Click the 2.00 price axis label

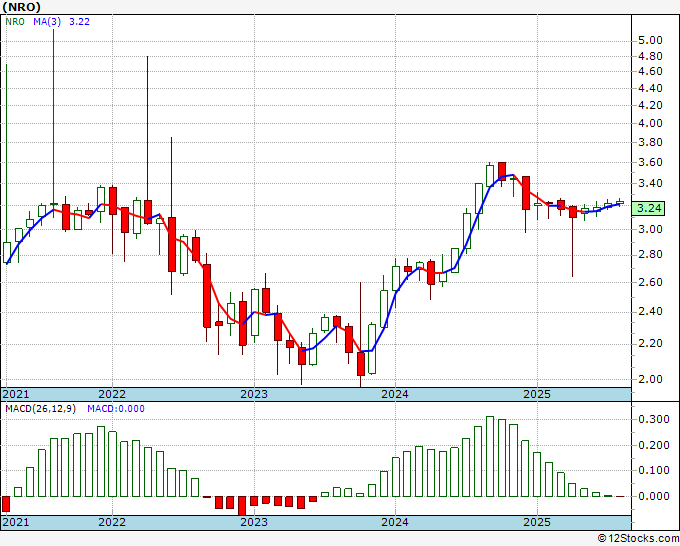click(x=650, y=379)
